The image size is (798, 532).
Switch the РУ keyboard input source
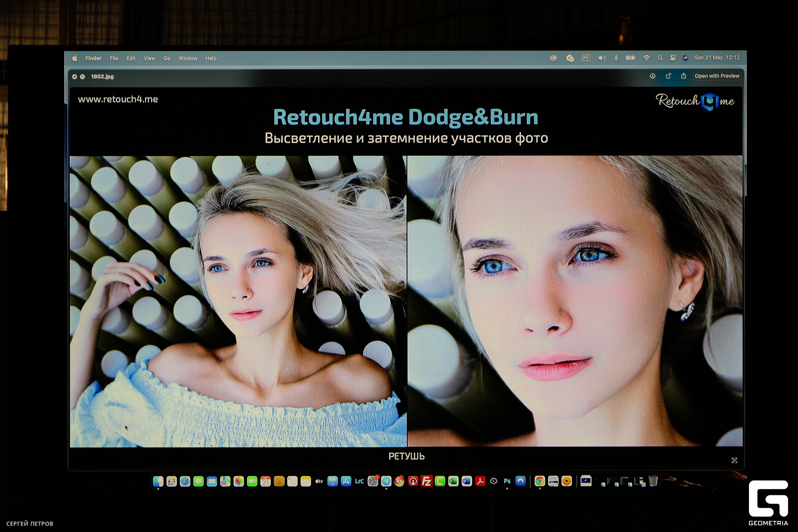586,58
